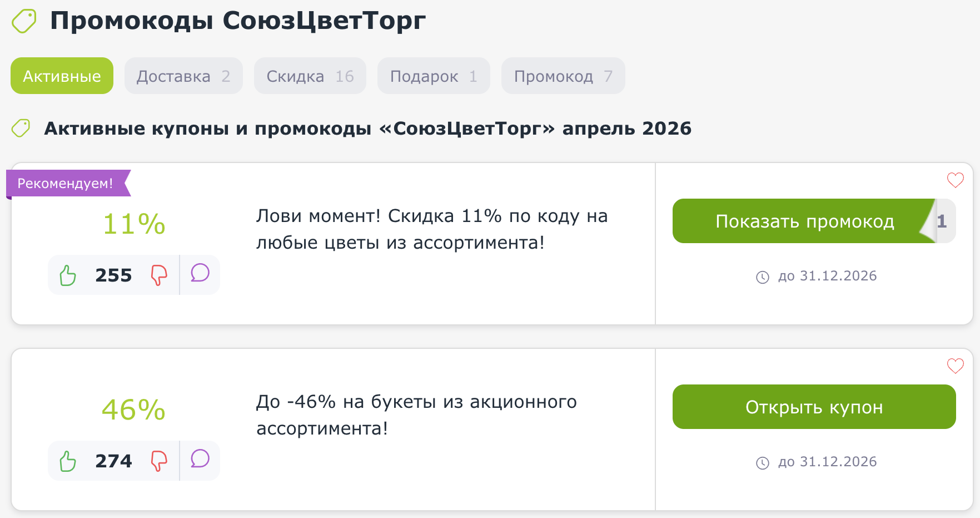
Task: Favorite the 46% coupon with the heart icon
Action: [x=955, y=366]
